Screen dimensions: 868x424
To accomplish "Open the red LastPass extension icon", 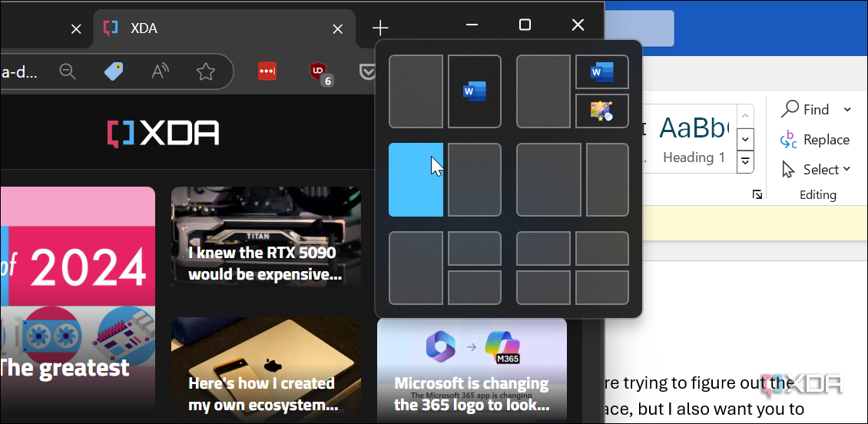I will coord(267,71).
